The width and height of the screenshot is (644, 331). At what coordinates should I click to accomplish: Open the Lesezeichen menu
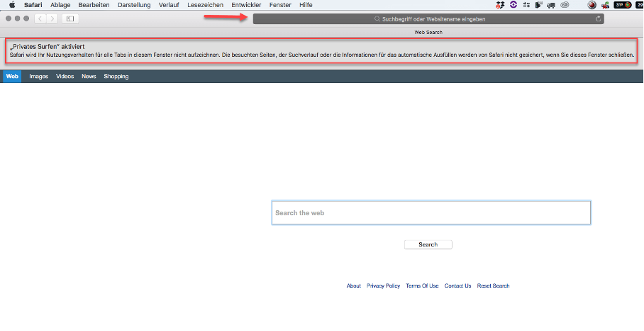tap(206, 5)
